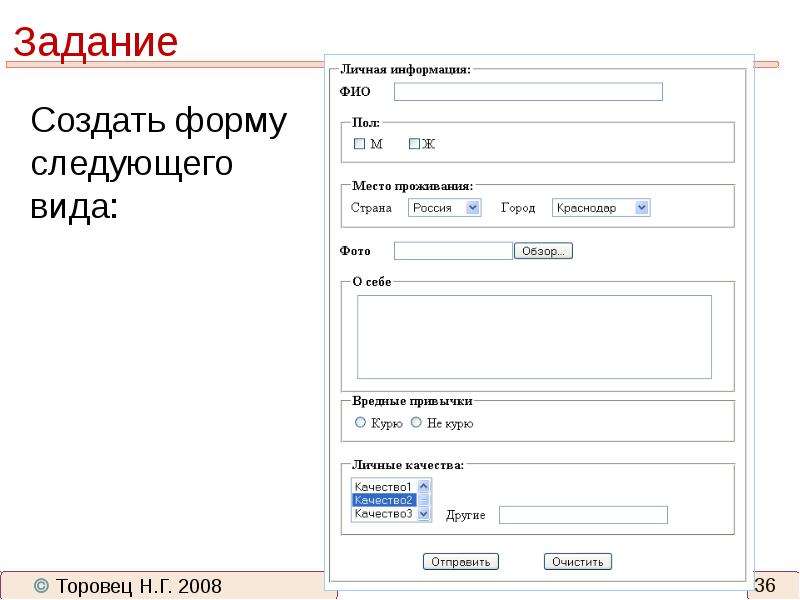The width and height of the screenshot is (800, 600).
Task: Select the Курю radio button
Action: click(360, 422)
